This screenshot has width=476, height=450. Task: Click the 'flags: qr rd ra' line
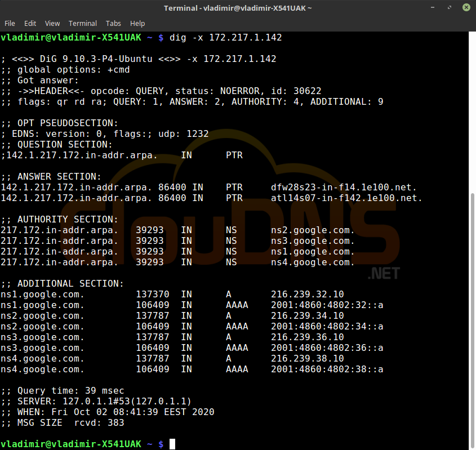(192, 101)
